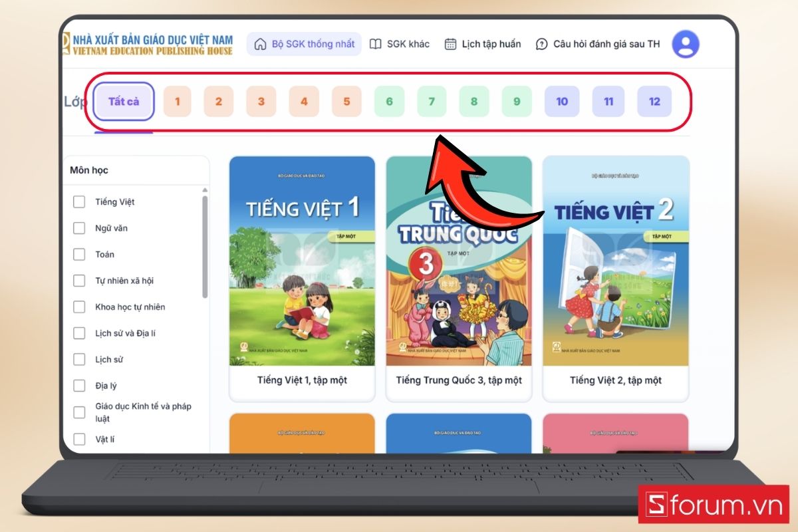Viewport: 798px width, 532px height.
Task: Click the Môn học panel heading
Action: [x=89, y=170]
